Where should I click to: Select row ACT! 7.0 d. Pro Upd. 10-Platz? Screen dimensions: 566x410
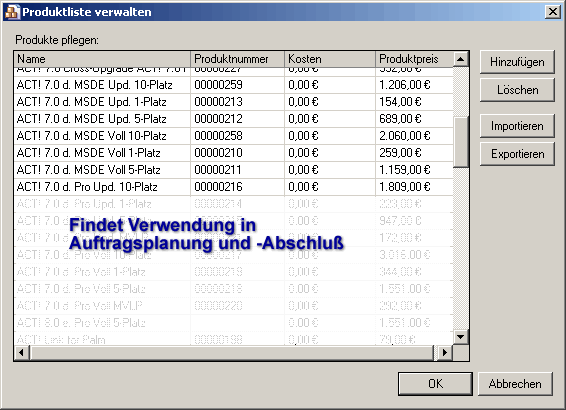(x=234, y=187)
